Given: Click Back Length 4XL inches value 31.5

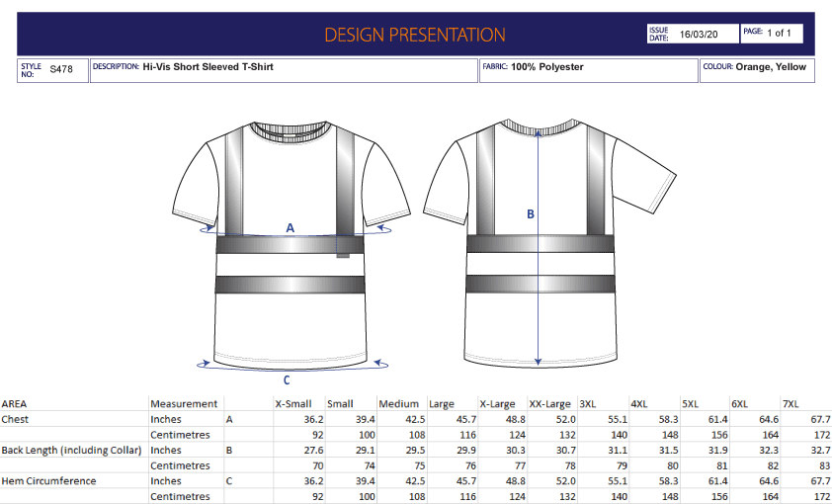Looking at the screenshot, I should [669, 450].
